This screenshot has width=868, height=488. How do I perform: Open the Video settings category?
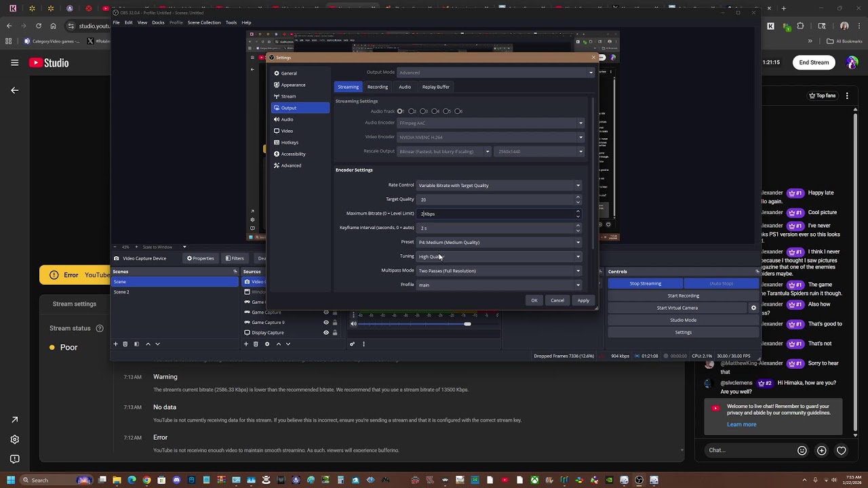(300, 131)
